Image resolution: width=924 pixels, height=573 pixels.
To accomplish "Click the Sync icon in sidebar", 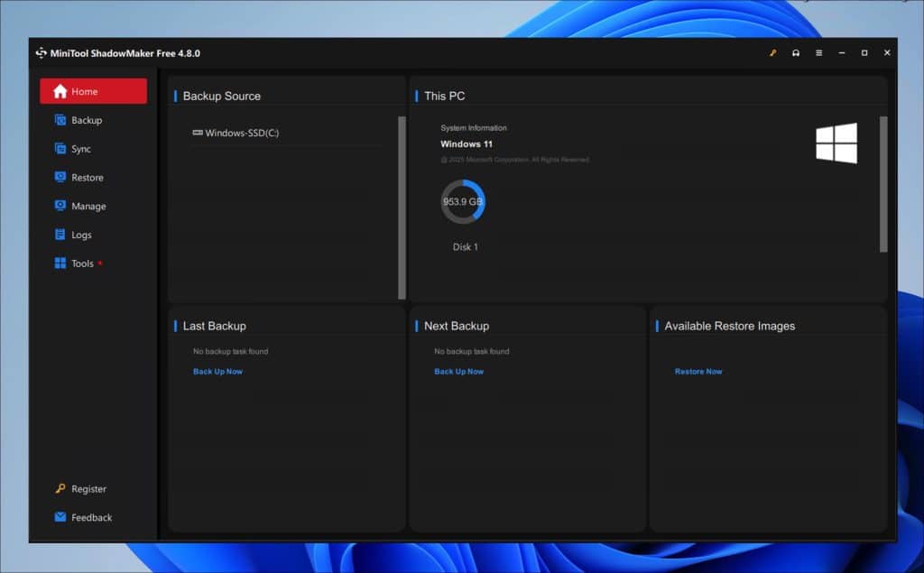I will pyautogui.click(x=60, y=149).
